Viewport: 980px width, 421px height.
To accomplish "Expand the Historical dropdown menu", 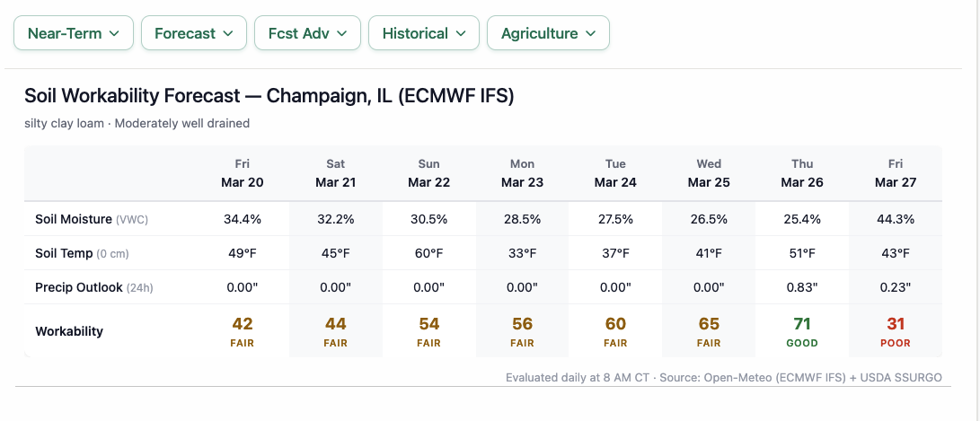I will [424, 33].
